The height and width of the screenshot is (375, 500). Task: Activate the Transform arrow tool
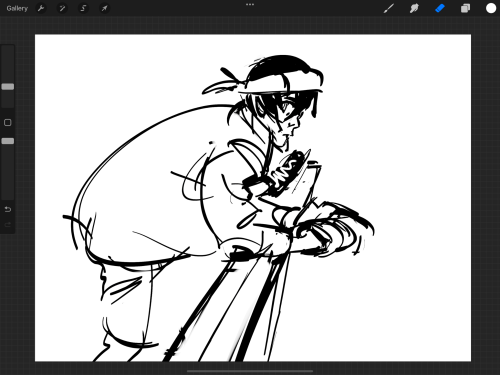104,8
